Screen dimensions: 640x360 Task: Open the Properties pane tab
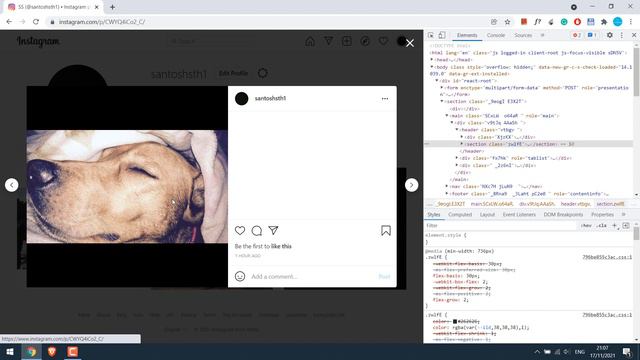(602, 215)
